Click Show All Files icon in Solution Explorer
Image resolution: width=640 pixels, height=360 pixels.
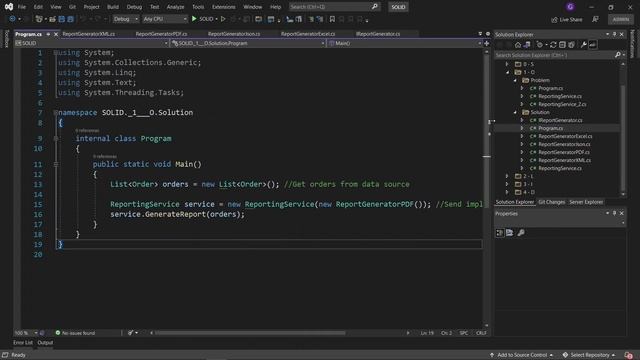[x=571, y=44]
